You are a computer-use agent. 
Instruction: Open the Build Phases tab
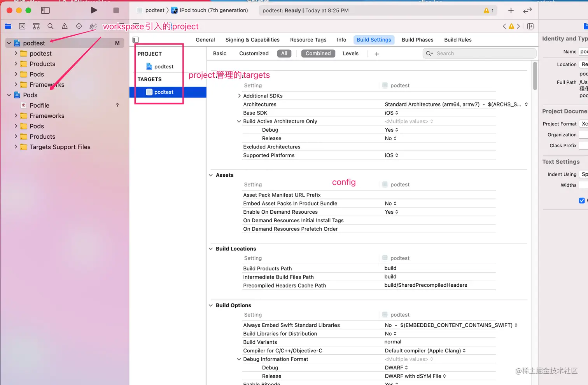coord(417,40)
